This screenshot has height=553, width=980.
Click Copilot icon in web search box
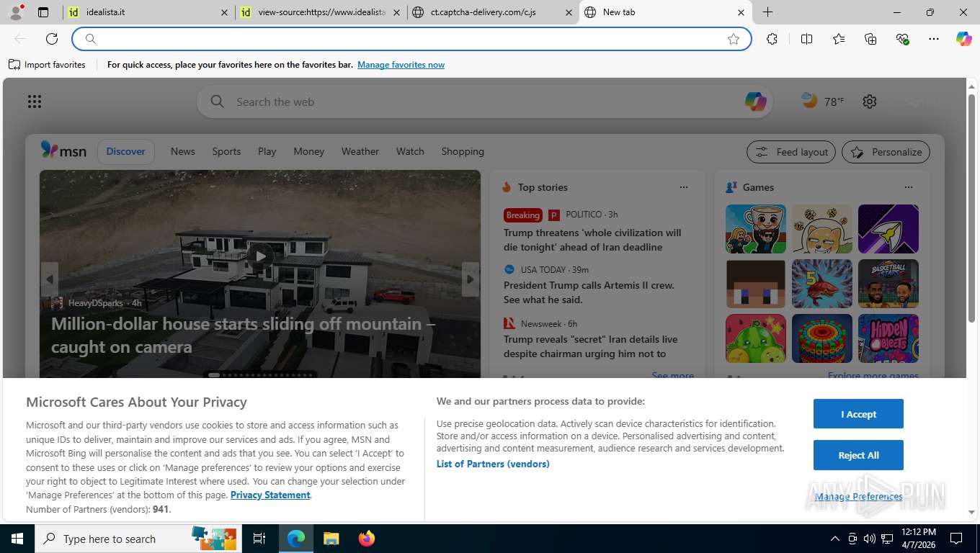[x=755, y=102]
